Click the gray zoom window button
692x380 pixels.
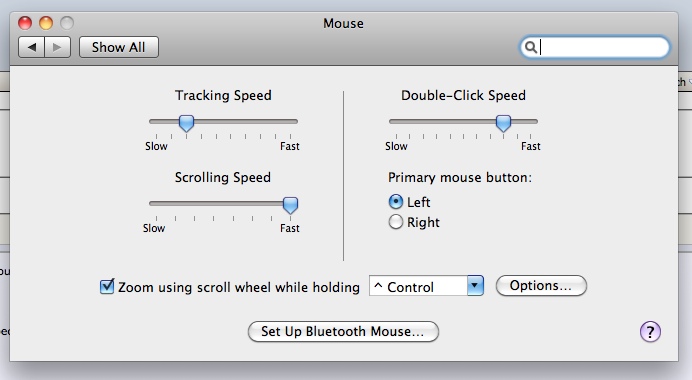67,23
